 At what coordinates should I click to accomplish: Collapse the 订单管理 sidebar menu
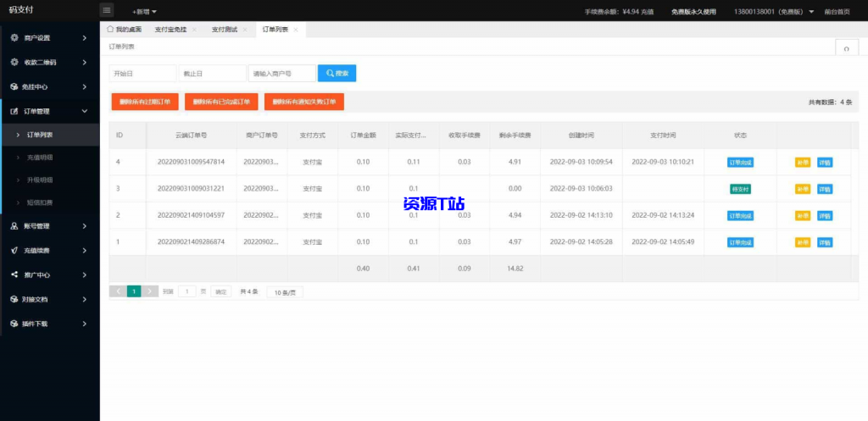point(84,111)
